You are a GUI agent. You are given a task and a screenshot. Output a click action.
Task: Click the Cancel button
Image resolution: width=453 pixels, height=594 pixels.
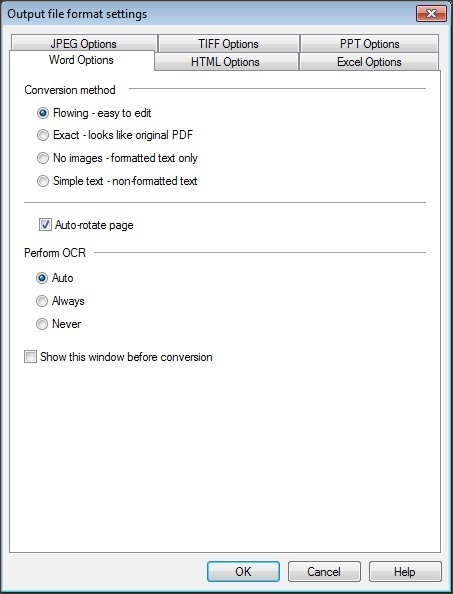(324, 571)
